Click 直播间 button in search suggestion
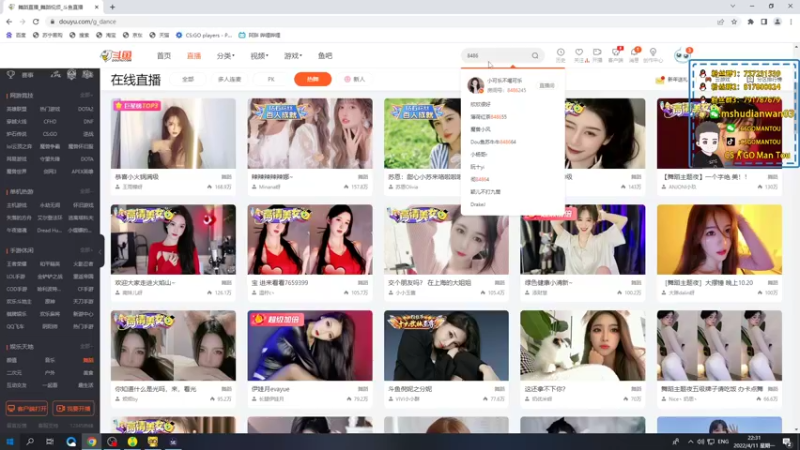Viewport: 800px width, 450px height. (547, 86)
